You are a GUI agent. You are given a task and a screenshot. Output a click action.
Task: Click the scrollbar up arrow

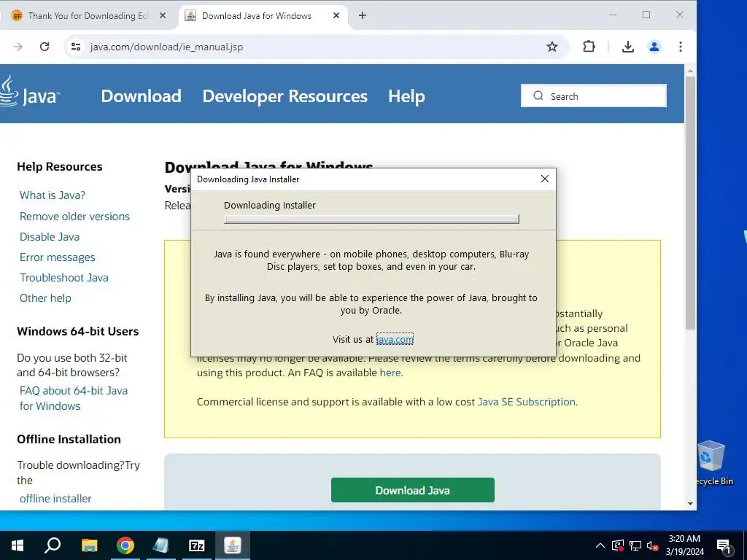point(690,71)
